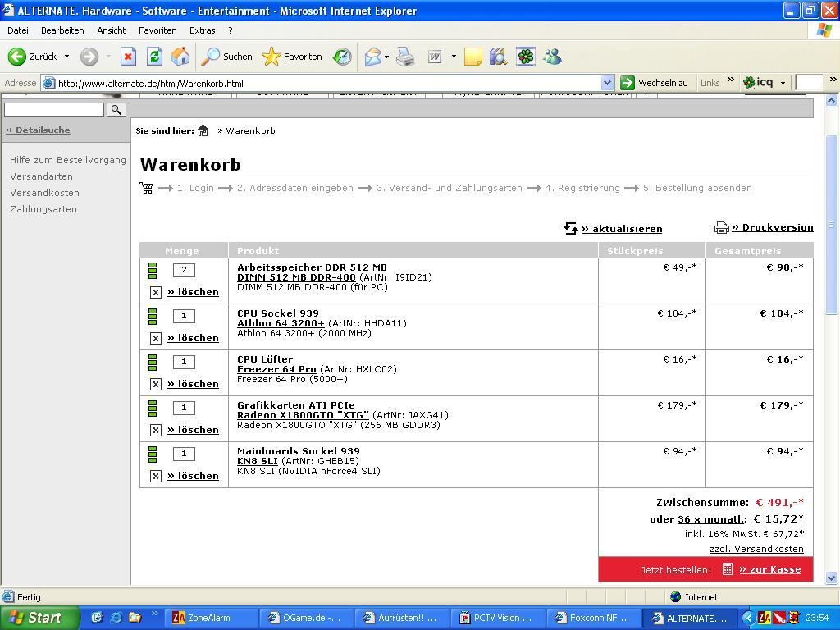Click the Wechseln zu go button
The image size is (840, 630).
[x=654, y=83]
